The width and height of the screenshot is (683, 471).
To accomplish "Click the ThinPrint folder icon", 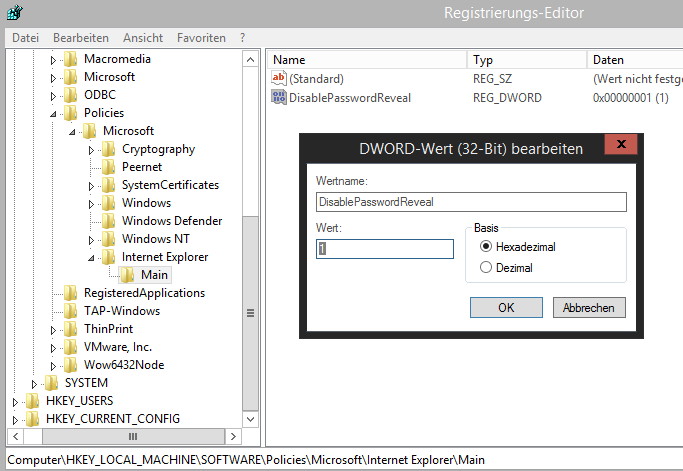I will pos(71,329).
